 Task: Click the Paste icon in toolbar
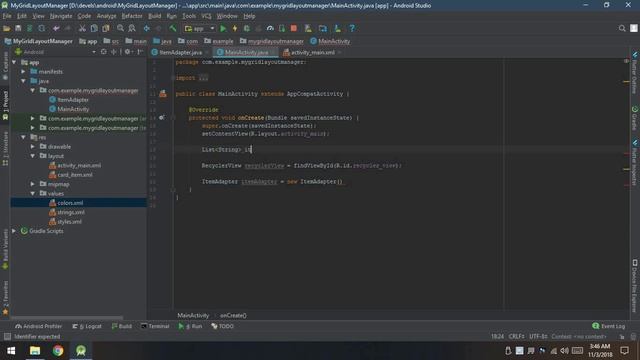tap(106, 29)
